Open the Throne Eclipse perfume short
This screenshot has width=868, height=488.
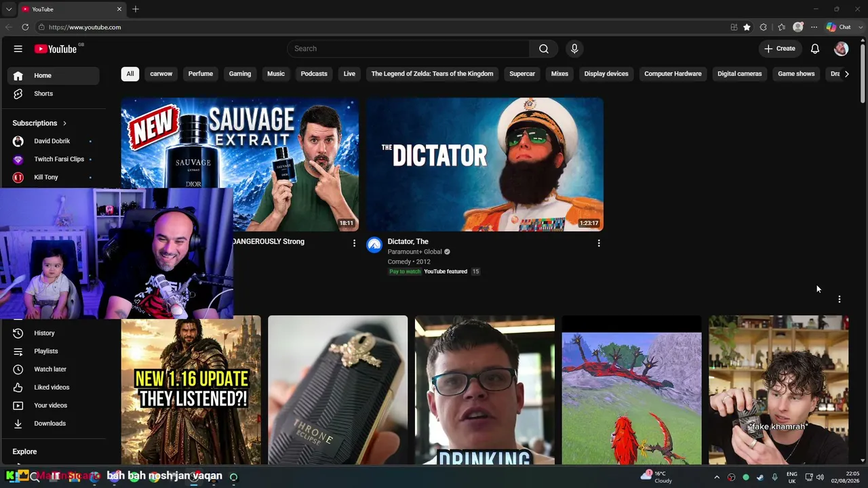pos(338,390)
